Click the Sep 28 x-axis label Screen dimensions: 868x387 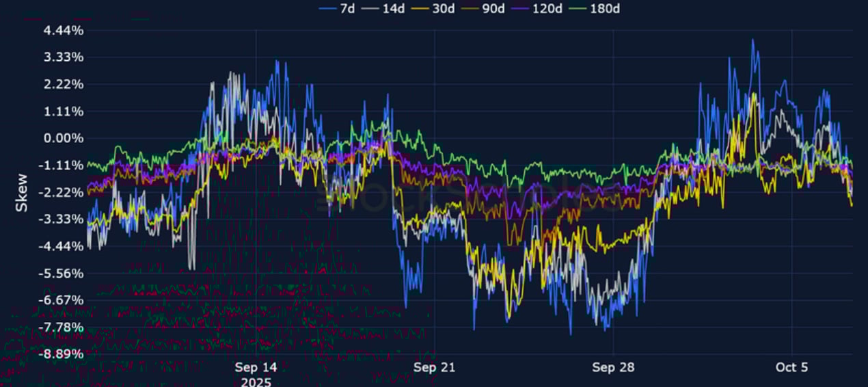pos(613,368)
